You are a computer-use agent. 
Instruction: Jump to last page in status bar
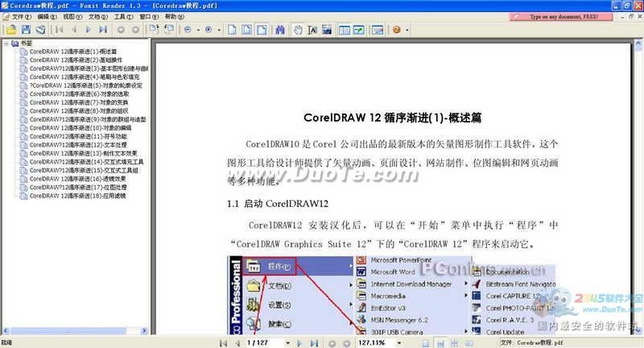(x=314, y=343)
